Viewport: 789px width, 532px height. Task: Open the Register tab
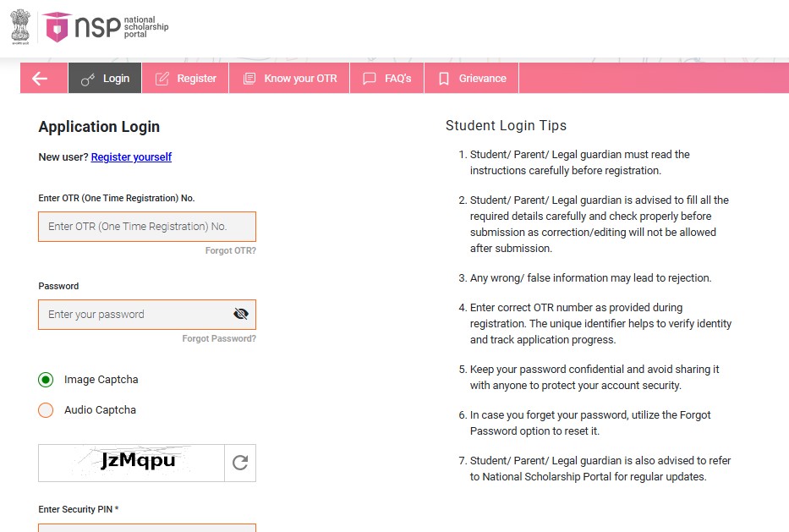[x=185, y=78]
